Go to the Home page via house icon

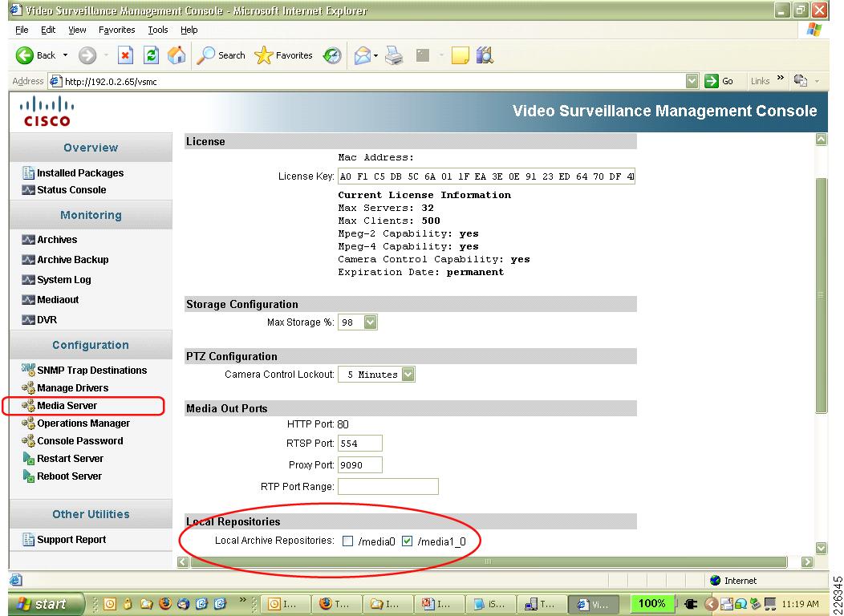(x=177, y=55)
